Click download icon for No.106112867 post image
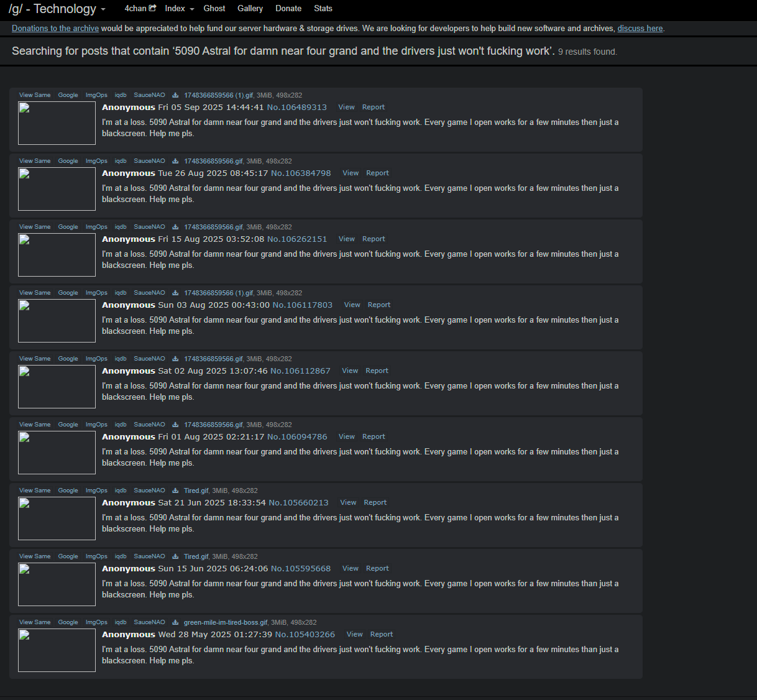This screenshot has height=700, width=757. (175, 359)
